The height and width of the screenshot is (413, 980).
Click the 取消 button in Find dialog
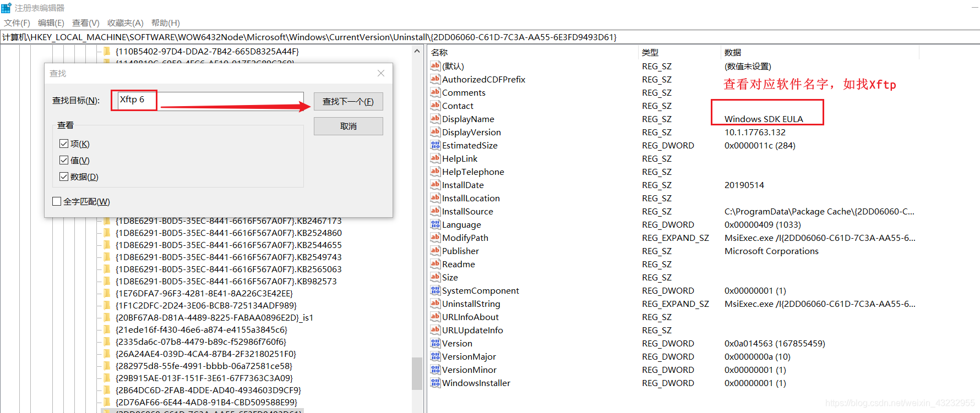pyautogui.click(x=349, y=126)
